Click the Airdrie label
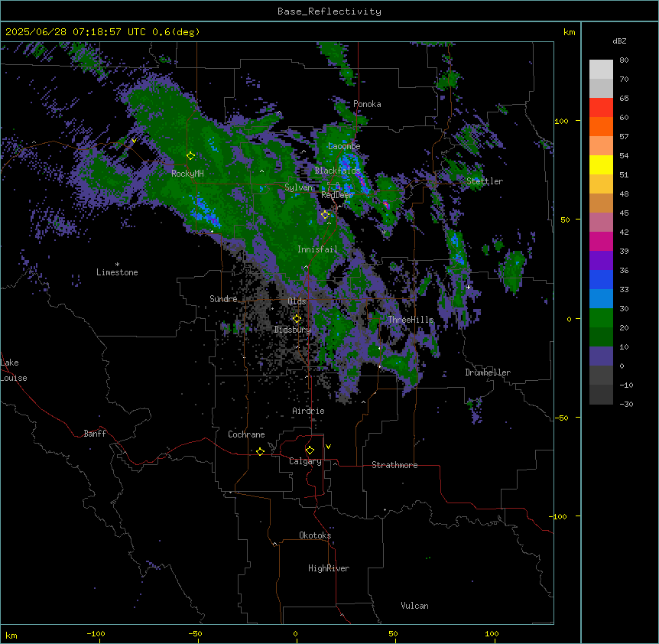This screenshot has width=659, height=644. (308, 411)
